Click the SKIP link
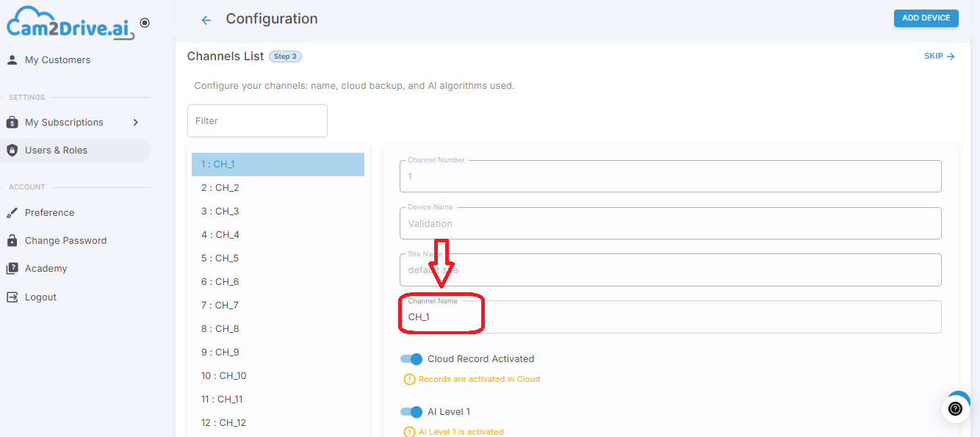The width and height of the screenshot is (980, 437). coord(940,57)
